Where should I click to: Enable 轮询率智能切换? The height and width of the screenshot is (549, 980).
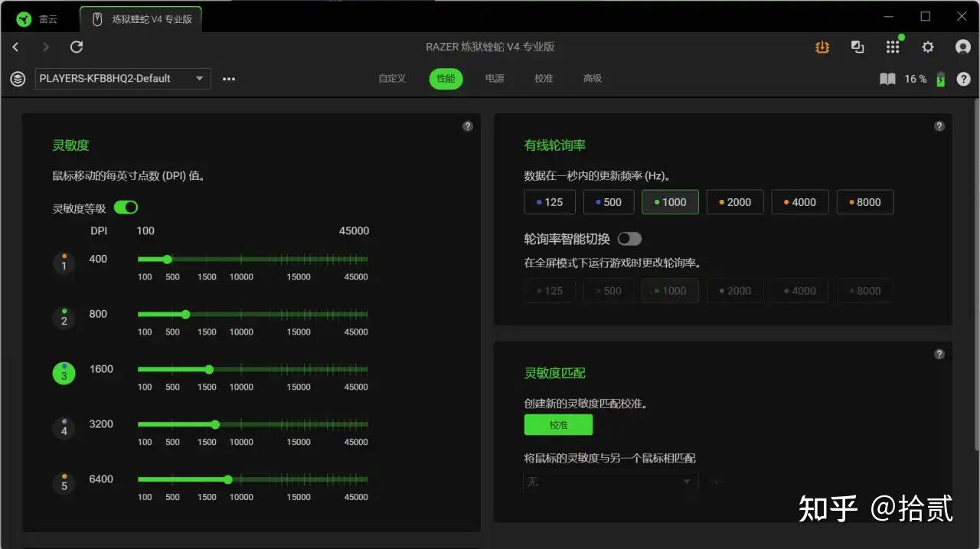point(629,238)
